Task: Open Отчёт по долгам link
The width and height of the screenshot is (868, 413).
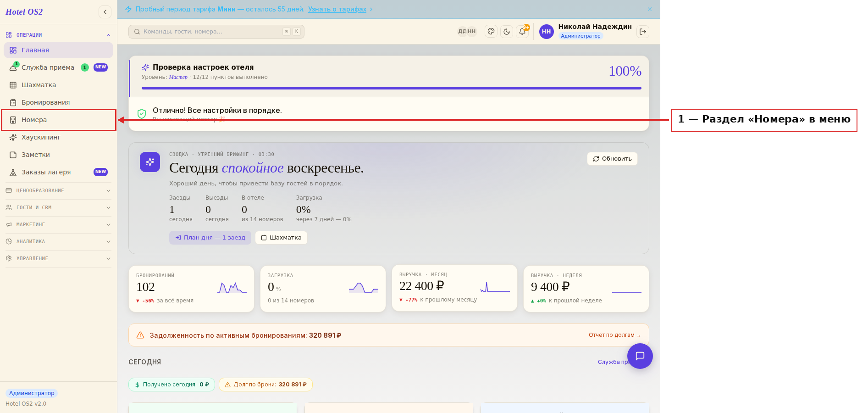Action: pyautogui.click(x=614, y=335)
